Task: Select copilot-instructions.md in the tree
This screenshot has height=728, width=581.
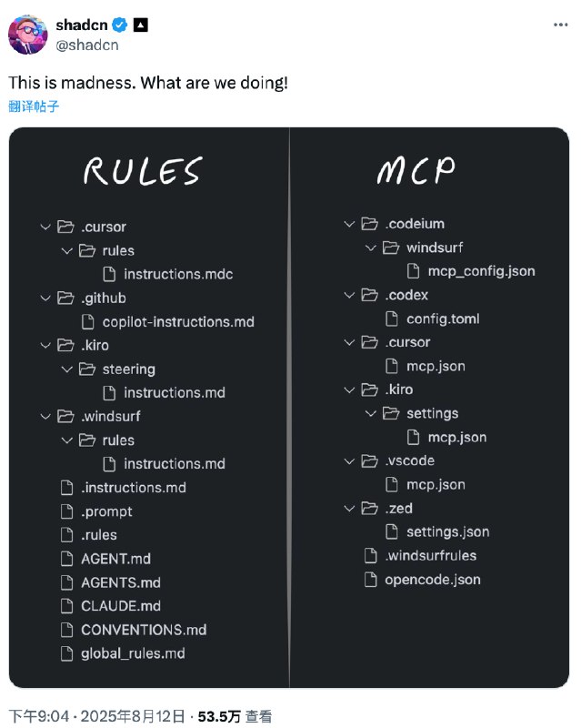Action: [x=178, y=322]
